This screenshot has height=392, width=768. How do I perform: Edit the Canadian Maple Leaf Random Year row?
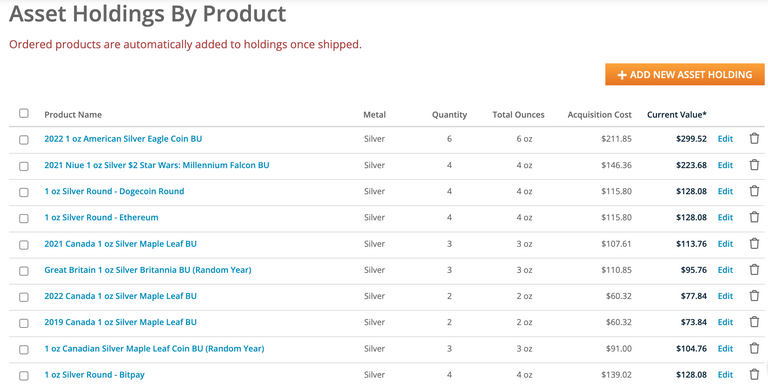coord(725,348)
